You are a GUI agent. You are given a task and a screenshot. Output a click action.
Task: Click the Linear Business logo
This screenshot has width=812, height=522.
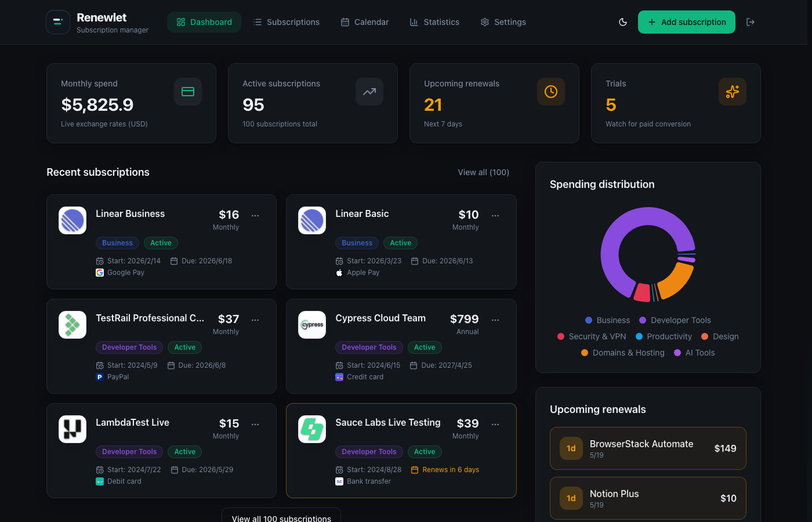72,220
